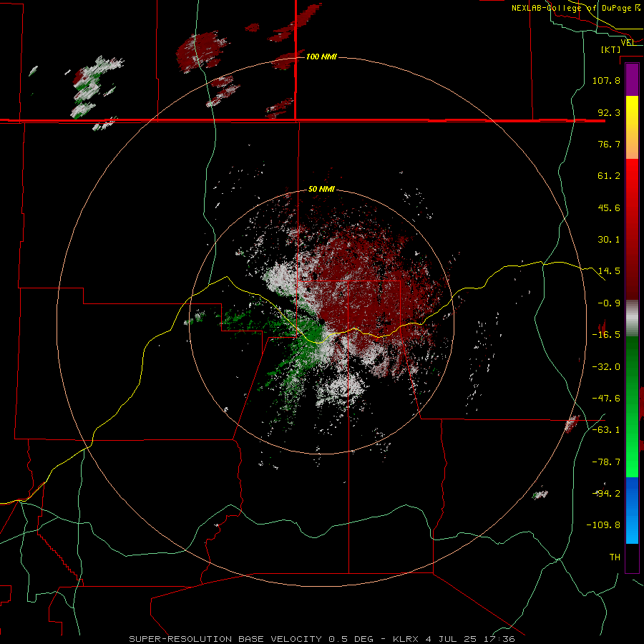Image resolution: width=644 pixels, height=644 pixels.
Task: Click the -63.1 velocity scale value
Action: pyautogui.click(x=606, y=430)
